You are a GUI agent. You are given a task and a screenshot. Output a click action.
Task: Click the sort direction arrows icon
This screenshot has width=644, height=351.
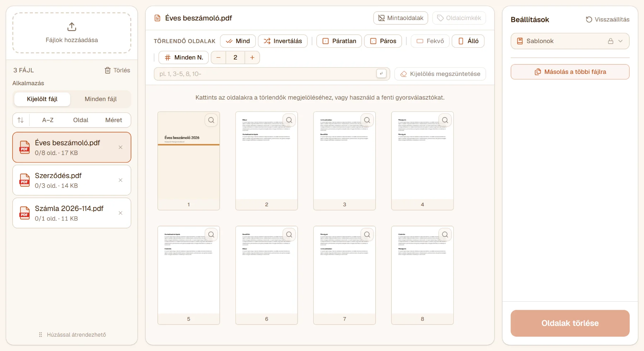coord(21,120)
